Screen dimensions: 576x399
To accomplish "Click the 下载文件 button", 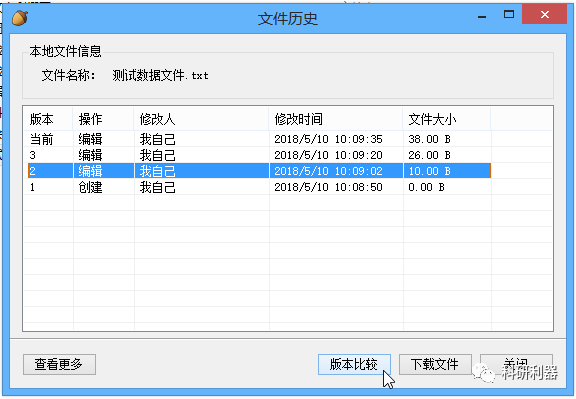I will (435, 364).
